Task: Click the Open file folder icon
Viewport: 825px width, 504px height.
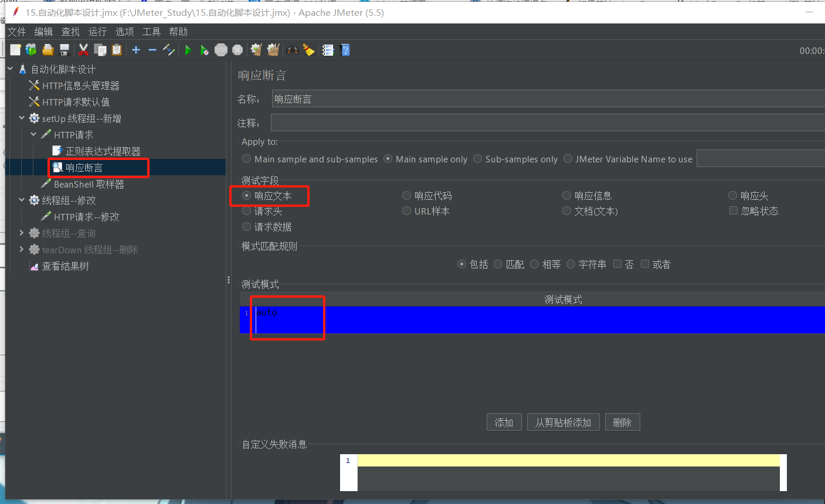Action: (48, 50)
